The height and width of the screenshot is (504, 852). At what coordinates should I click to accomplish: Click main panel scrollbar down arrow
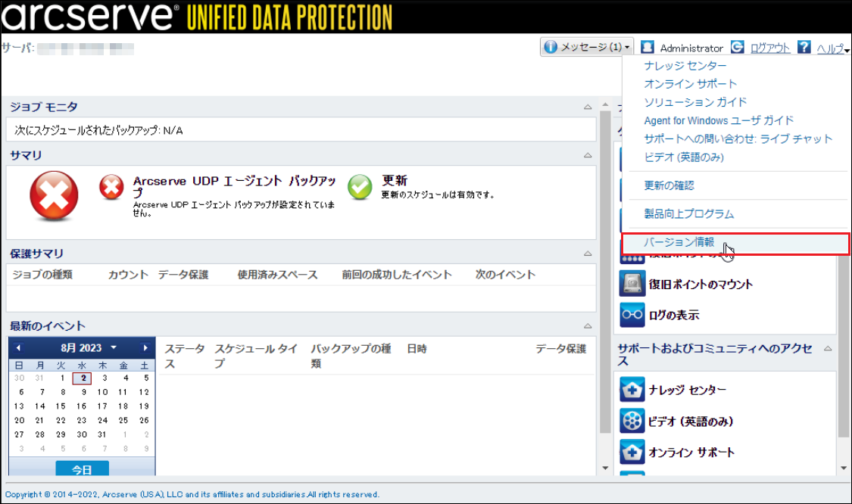click(605, 468)
